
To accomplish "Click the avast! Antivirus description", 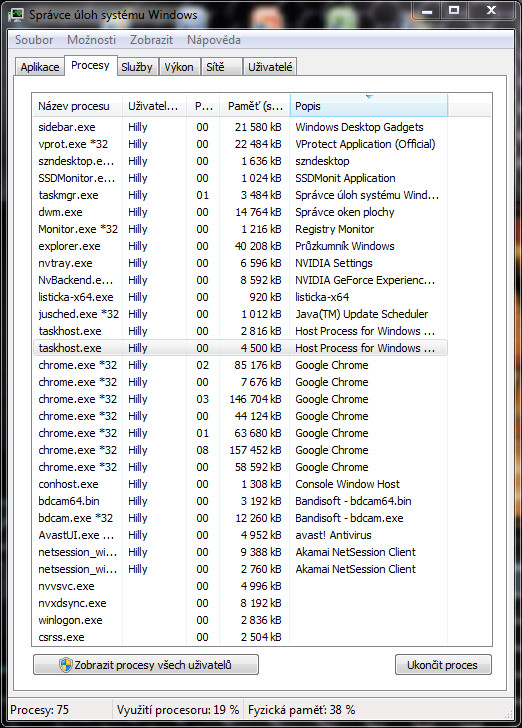I will coord(333,535).
